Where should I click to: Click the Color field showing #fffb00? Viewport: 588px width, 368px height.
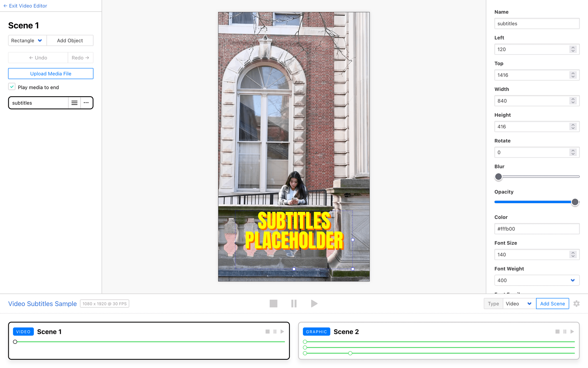click(x=537, y=229)
